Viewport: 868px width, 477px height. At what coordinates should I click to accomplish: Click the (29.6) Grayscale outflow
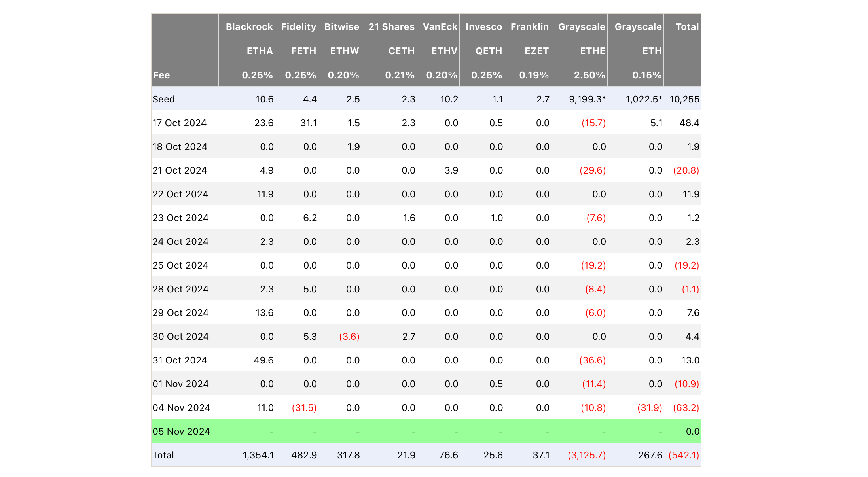(x=593, y=170)
